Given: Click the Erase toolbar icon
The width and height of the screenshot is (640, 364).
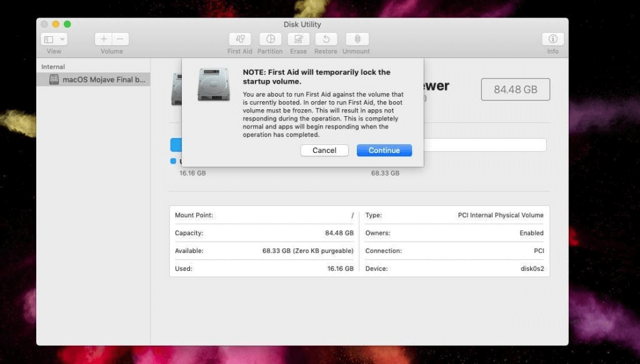Looking at the screenshot, I should 298,39.
